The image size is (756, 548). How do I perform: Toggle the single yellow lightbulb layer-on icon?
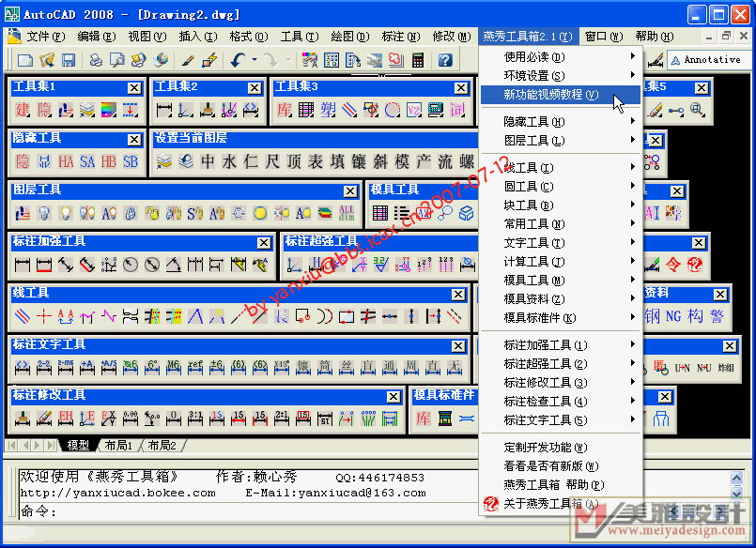click(66, 213)
